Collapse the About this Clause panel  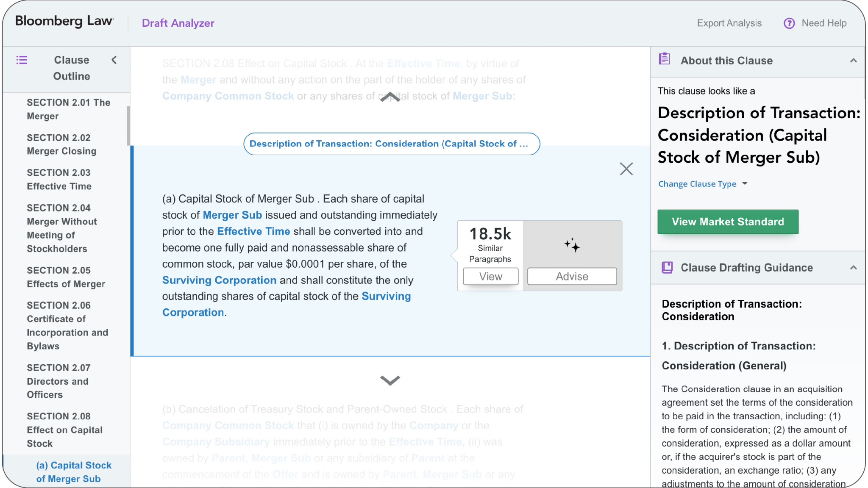point(853,61)
